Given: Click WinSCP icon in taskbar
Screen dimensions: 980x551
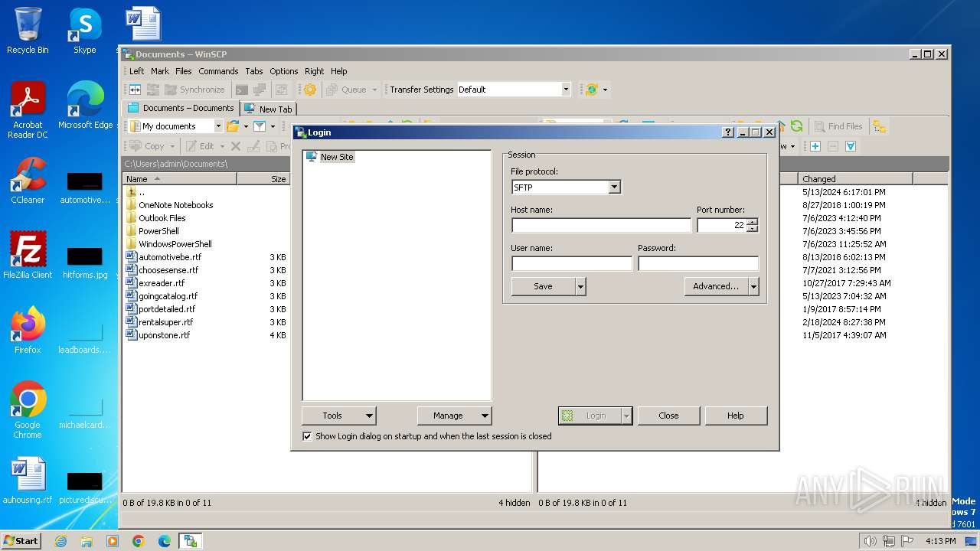Looking at the screenshot, I should 190,541.
